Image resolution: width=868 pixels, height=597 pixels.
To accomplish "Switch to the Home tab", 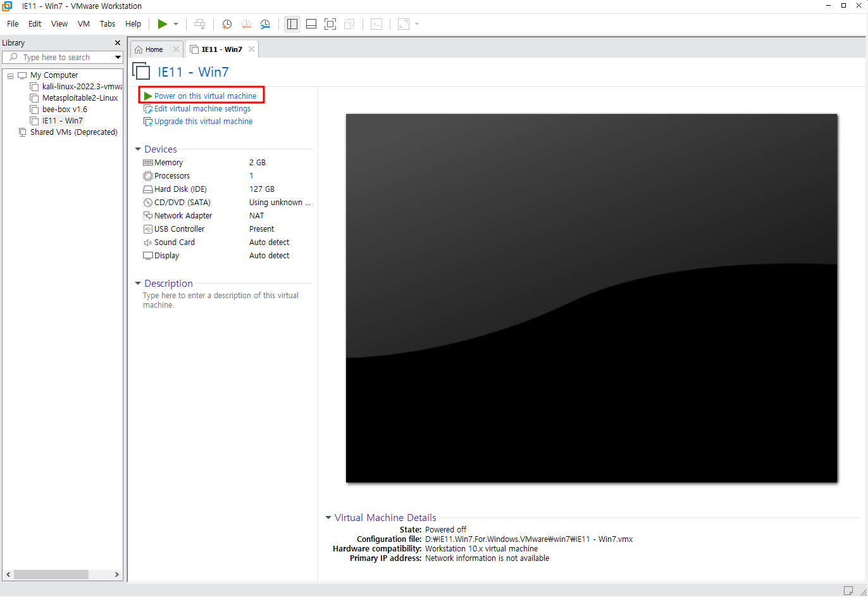I will [154, 49].
